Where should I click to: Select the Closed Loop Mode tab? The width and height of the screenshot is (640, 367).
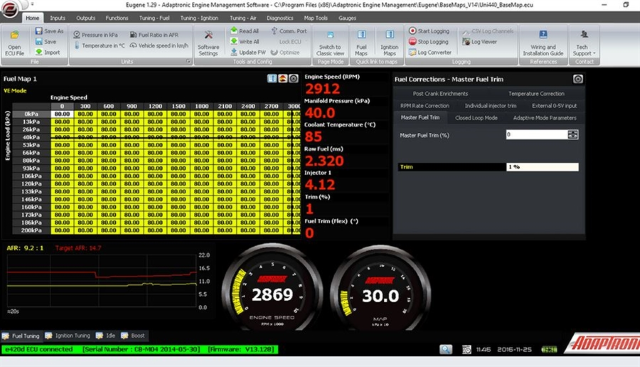[476, 118]
